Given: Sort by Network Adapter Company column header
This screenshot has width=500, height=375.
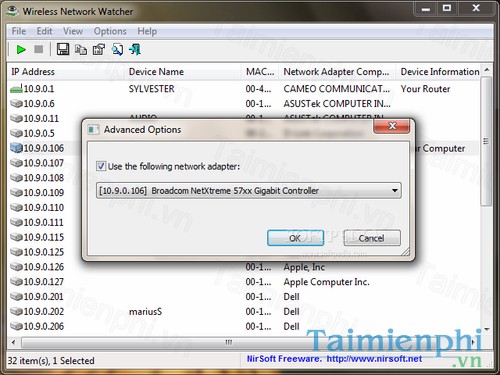Looking at the screenshot, I should click(x=338, y=72).
